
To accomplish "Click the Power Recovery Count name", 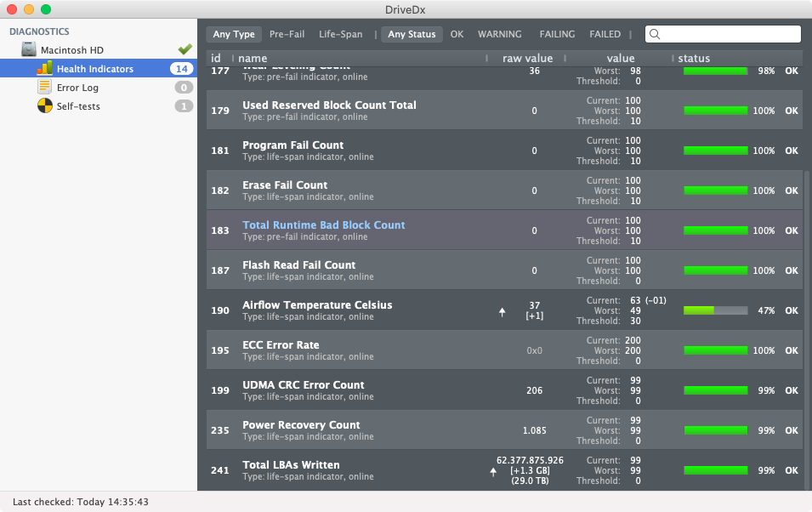I will [x=301, y=424].
